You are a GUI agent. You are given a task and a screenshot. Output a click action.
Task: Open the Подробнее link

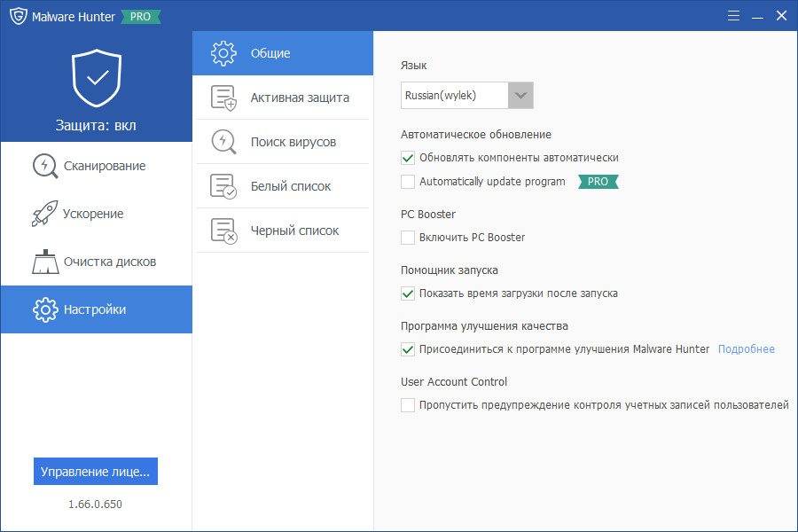pyautogui.click(x=746, y=349)
